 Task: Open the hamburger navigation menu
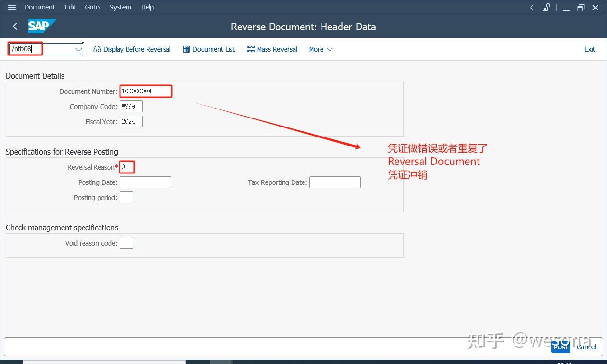pos(11,7)
